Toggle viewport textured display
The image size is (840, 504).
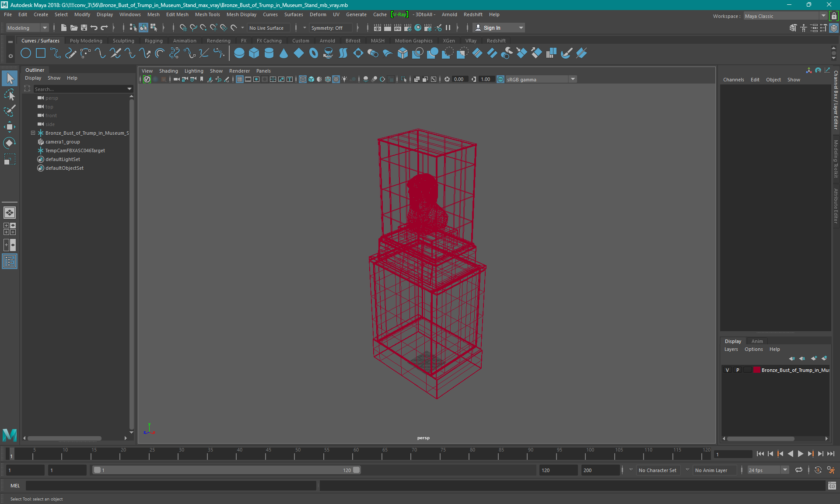click(336, 79)
